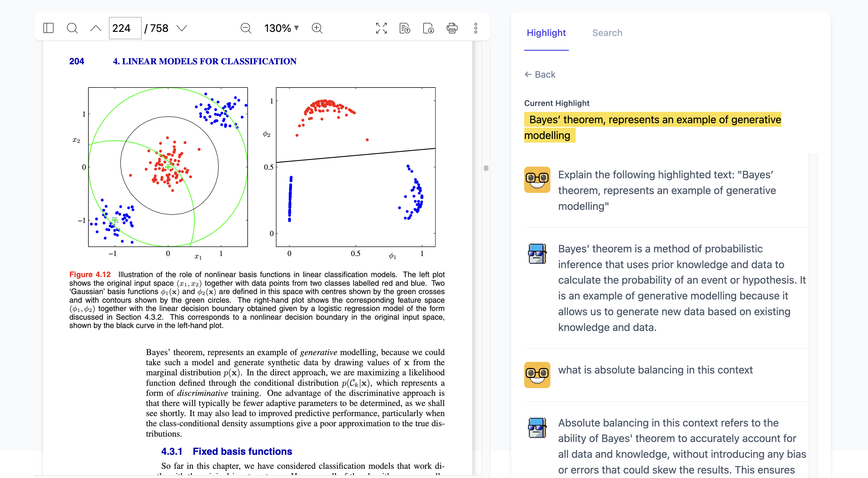This screenshot has height=478, width=868.
Task: Download the PDF document
Action: (x=428, y=28)
